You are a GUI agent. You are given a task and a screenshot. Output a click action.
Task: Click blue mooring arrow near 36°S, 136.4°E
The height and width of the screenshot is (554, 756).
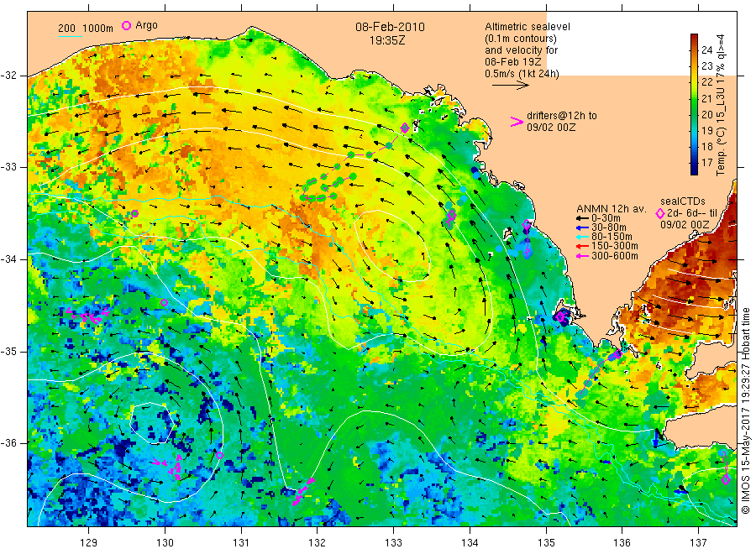[655, 440]
